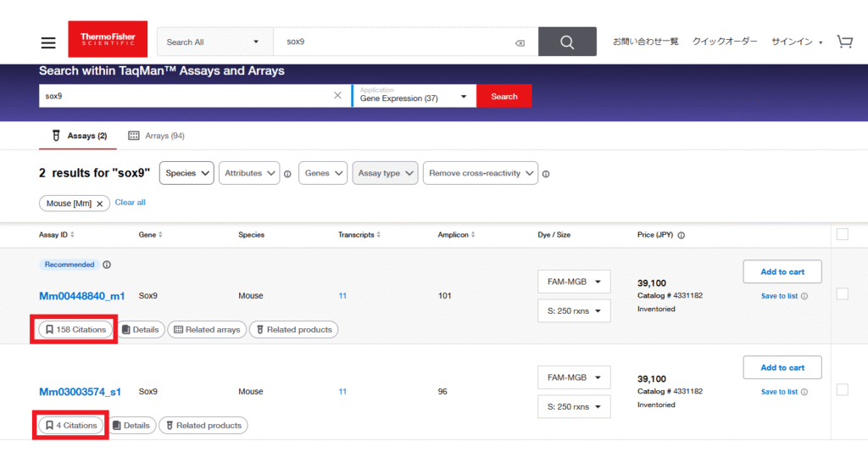
Task: Open the 158 Citations button
Action: [75, 329]
